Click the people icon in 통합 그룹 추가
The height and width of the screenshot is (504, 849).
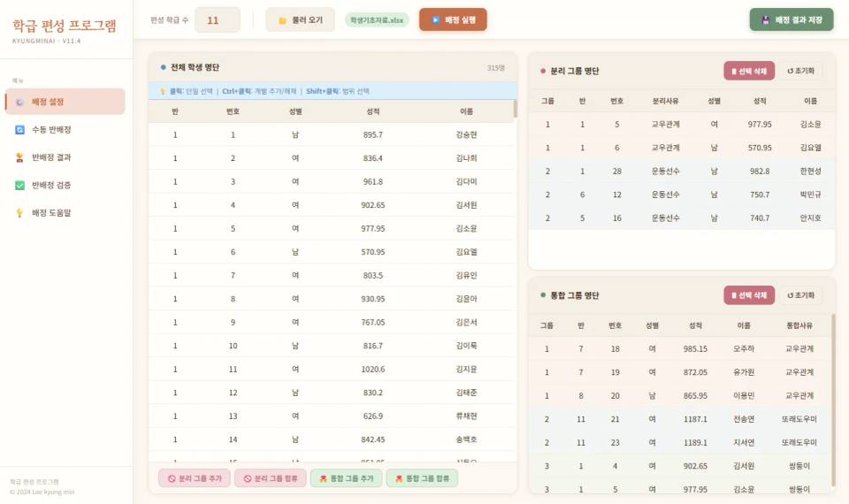tap(324, 478)
